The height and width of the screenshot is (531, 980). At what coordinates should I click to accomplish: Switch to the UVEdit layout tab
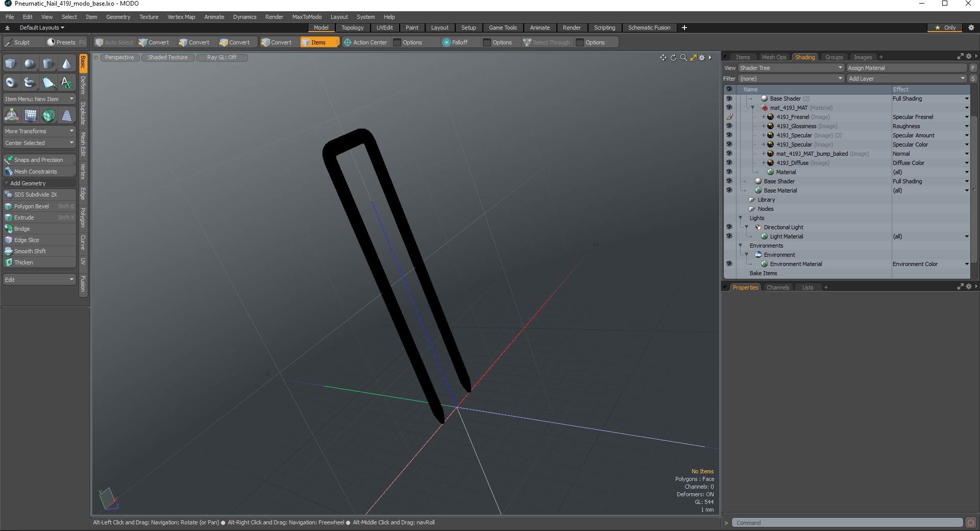[384, 28]
